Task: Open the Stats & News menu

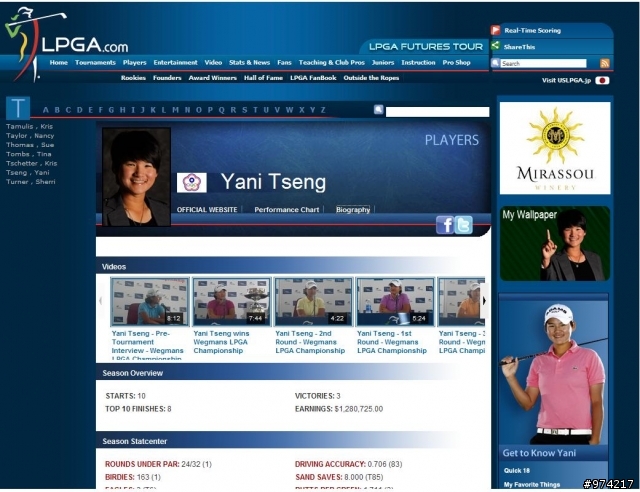Action: point(249,62)
